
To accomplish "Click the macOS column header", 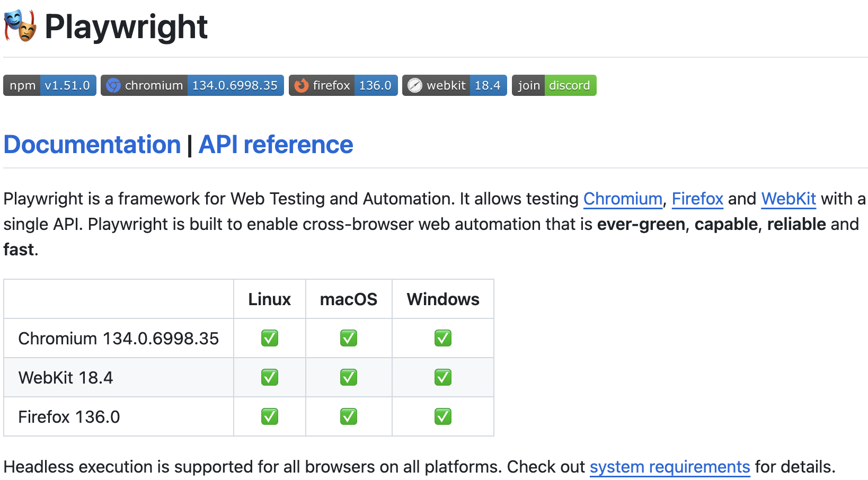I will click(349, 299).
